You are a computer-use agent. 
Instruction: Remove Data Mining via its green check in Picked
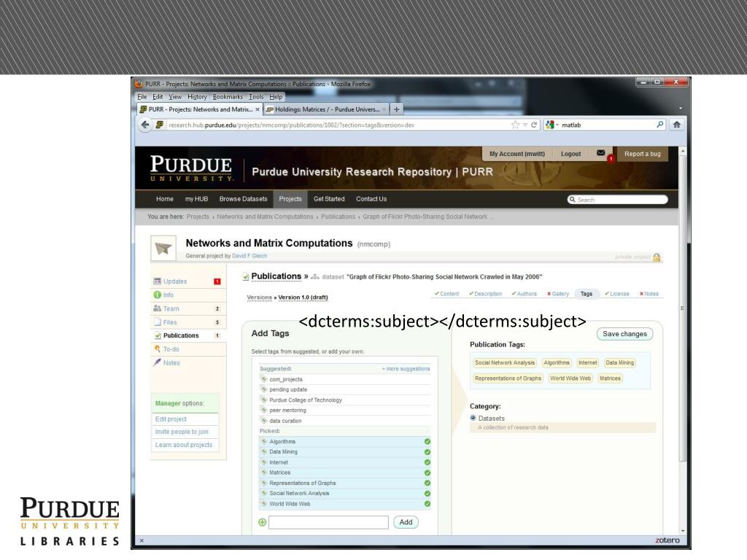pos(427,452)
